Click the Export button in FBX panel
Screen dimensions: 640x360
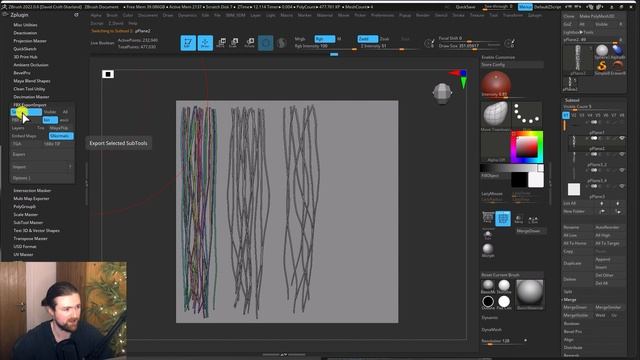pos(42,154)
